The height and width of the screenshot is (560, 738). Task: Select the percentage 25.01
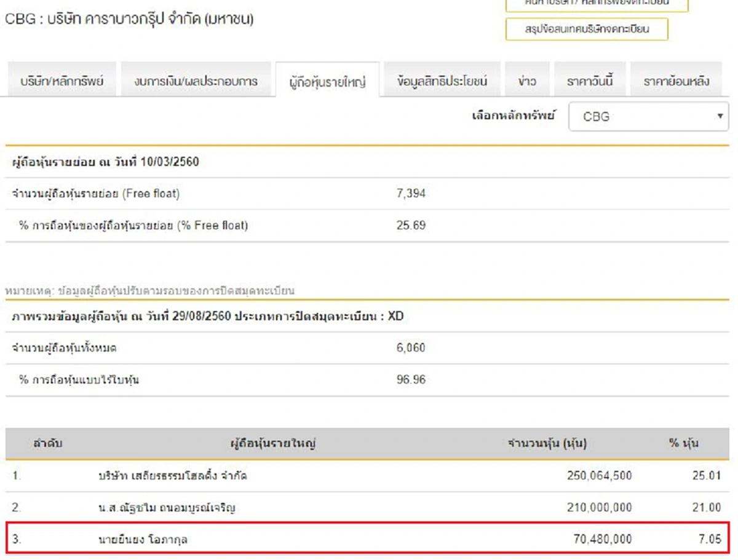[707, 476]
